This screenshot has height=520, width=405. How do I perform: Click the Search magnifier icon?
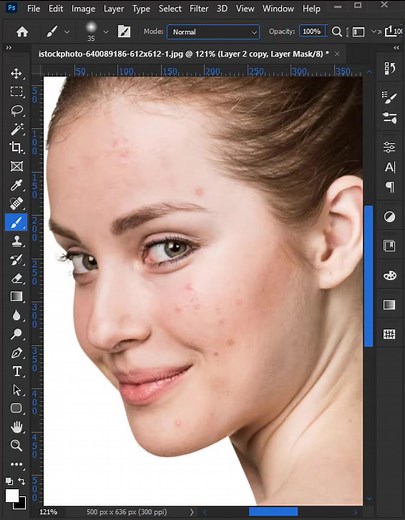pos(337,32)
